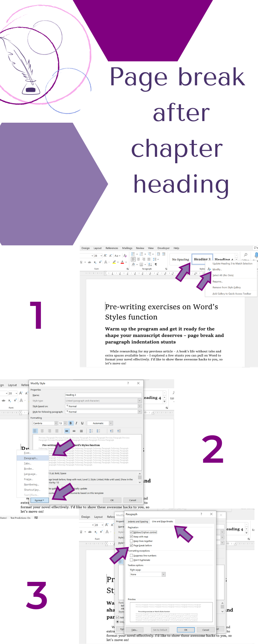Click the bullets list icon in ribbon
The height and width of the screenshot is (644, 258).
(133, 254)
